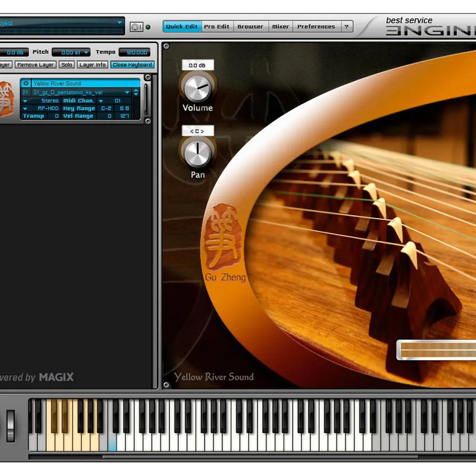Screen dimensions: 476x476
Task: Click the green MIDI activity LED
Action: coord(148,27)
